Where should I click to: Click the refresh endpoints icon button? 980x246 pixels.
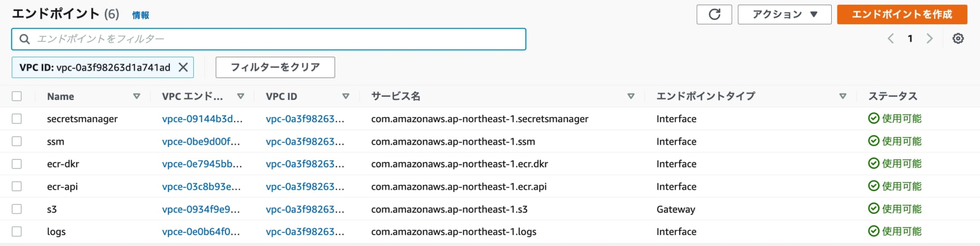(x=714, y=14)
